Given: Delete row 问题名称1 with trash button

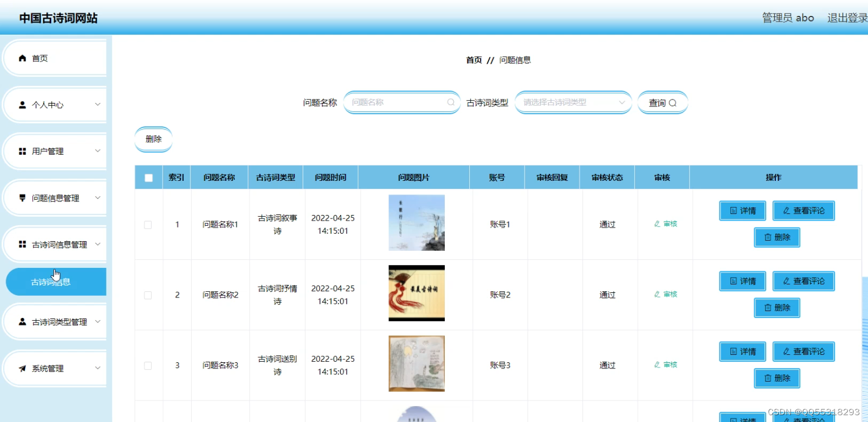Looking at the screenshot, I should [777, 237].
